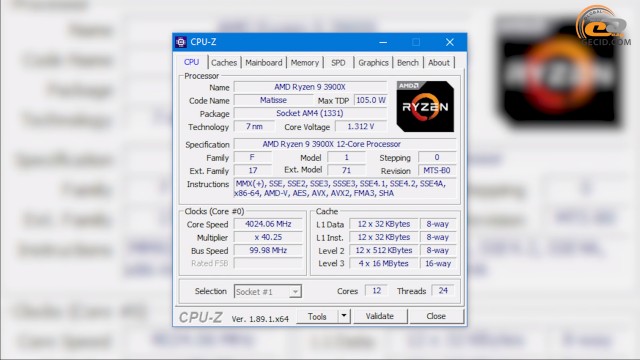
Task: Click the Core Voltage value 1.312 V
Action: (x=361, y=127)
